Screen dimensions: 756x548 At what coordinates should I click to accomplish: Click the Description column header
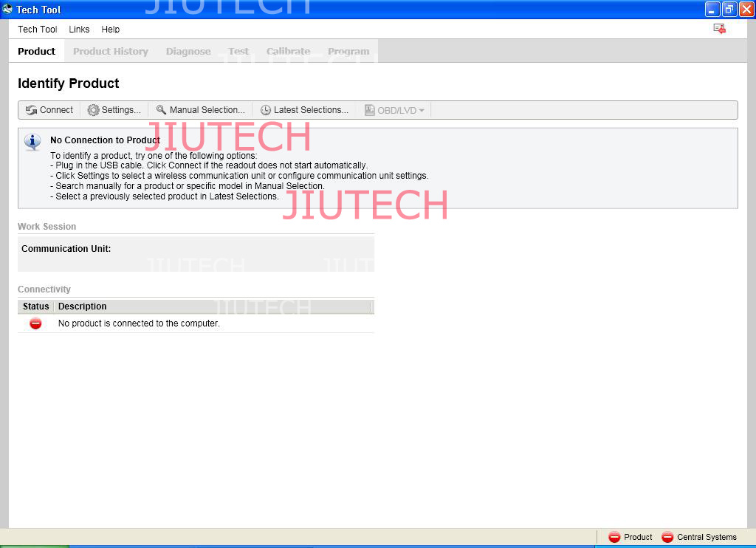click(x=83, y=306)
